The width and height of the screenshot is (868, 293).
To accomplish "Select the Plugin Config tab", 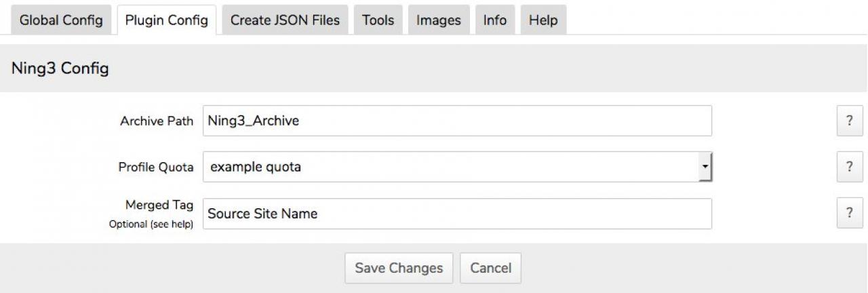I will click(x=166, y=20).
